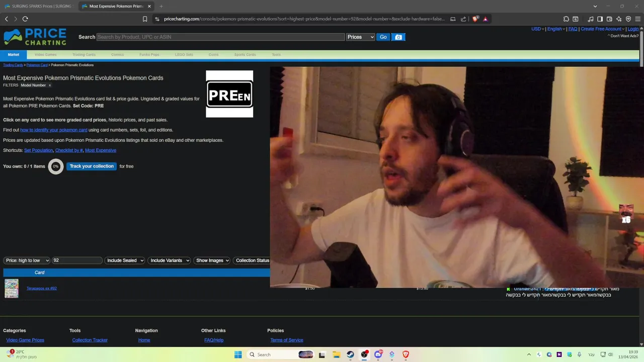Open Leo AI sparkle icon

pos(619,19)
